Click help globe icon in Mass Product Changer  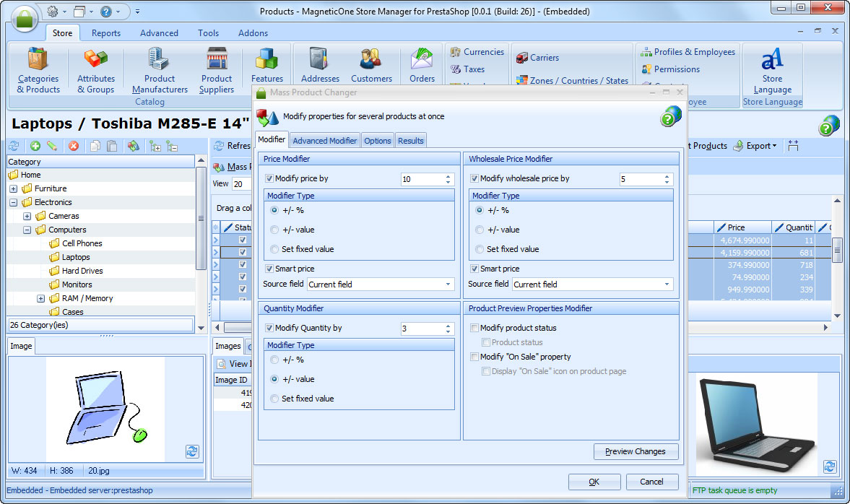pos(671,116)
